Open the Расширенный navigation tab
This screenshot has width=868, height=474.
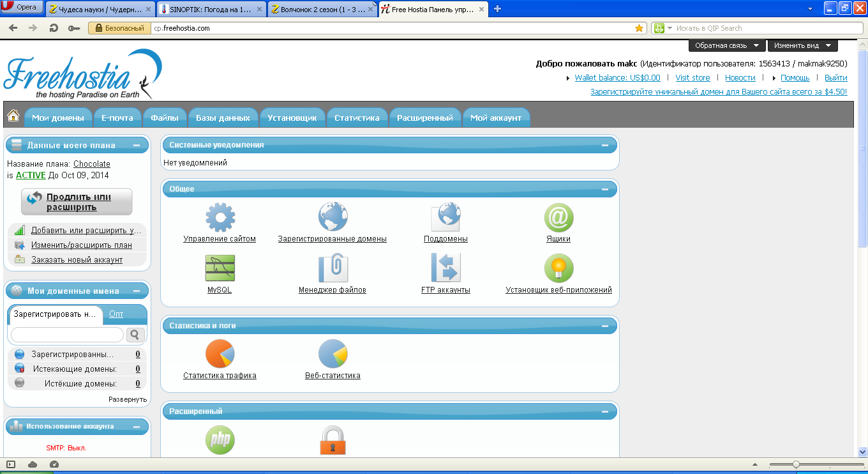(x=425, y=118)
